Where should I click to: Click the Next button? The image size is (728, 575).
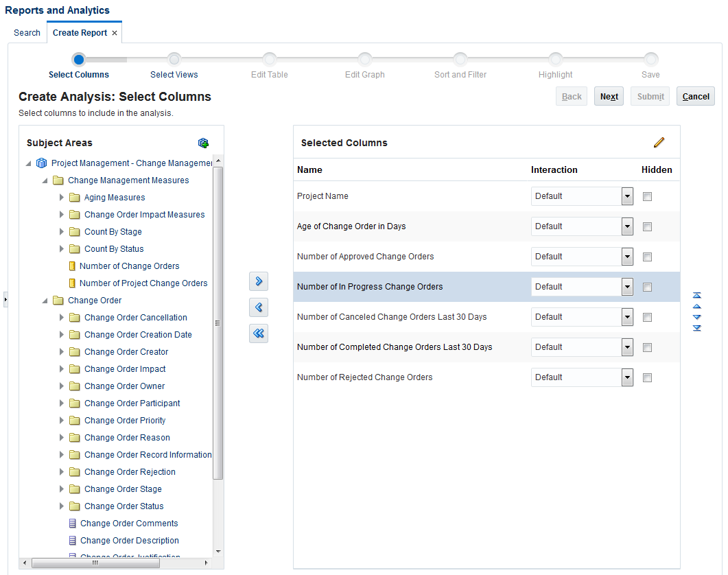coord(609,97)
